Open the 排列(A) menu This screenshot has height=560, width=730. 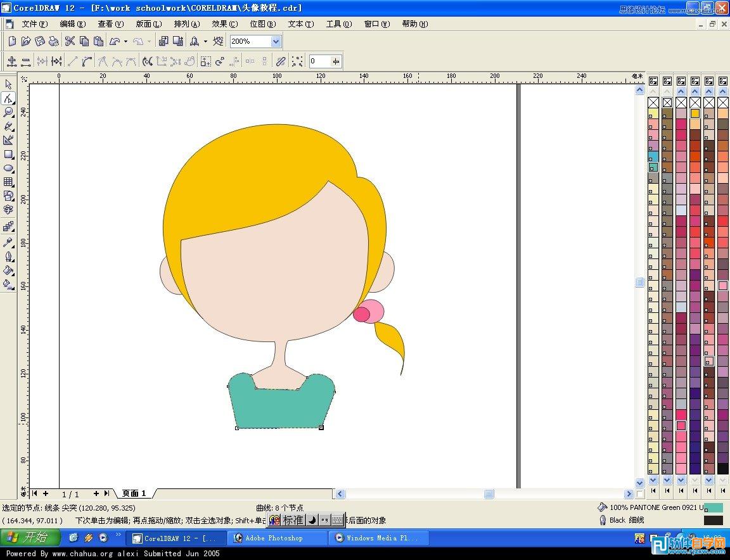tap(187, 24)
